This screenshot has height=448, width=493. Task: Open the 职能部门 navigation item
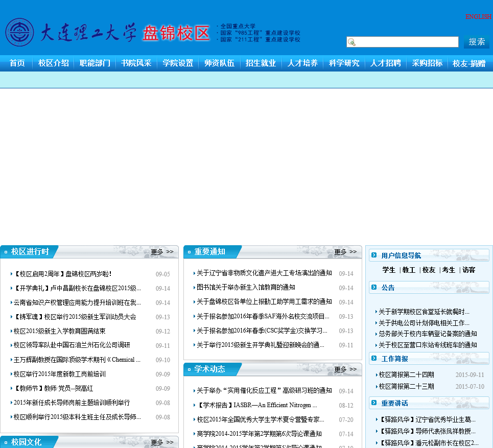point(95,63)
